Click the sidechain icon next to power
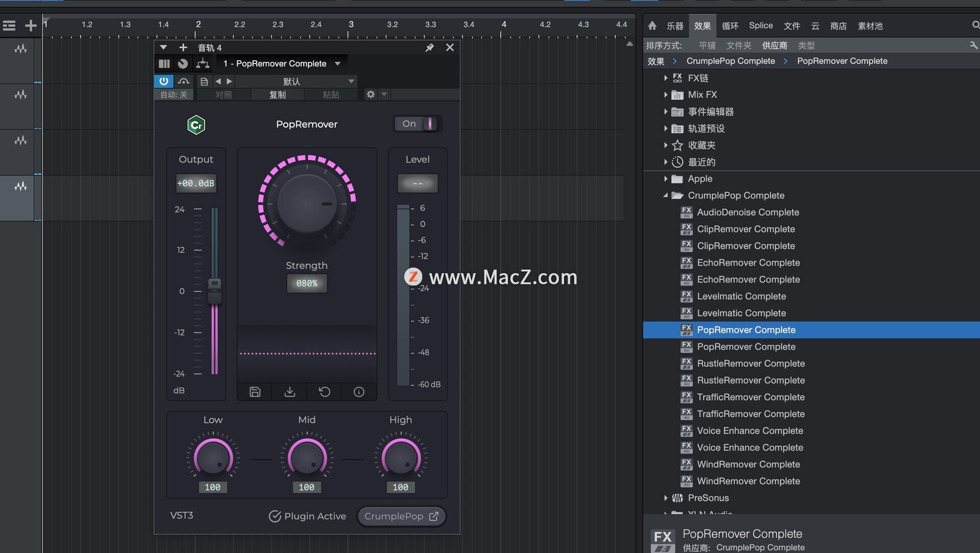Screen dimensions: 980x553 tap(184, 81)
